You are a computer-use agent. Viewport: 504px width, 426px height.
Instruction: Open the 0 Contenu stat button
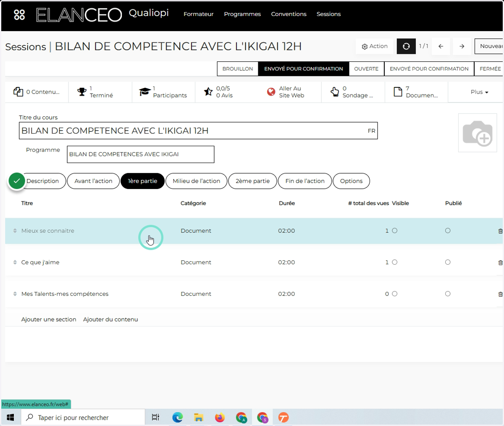(x=37, y=92)
